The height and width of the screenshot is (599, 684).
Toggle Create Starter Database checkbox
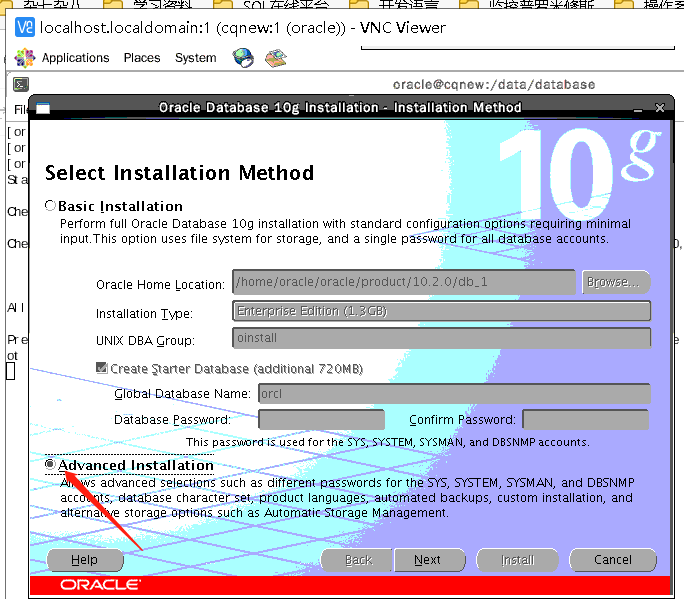point(102,368)
